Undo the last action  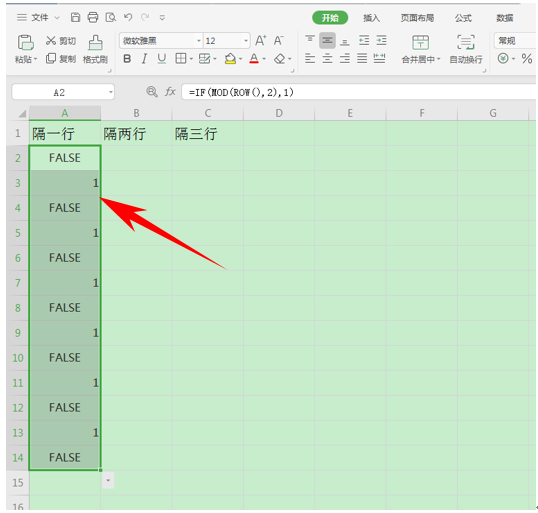pyautogui.click(x=128, y=17)
